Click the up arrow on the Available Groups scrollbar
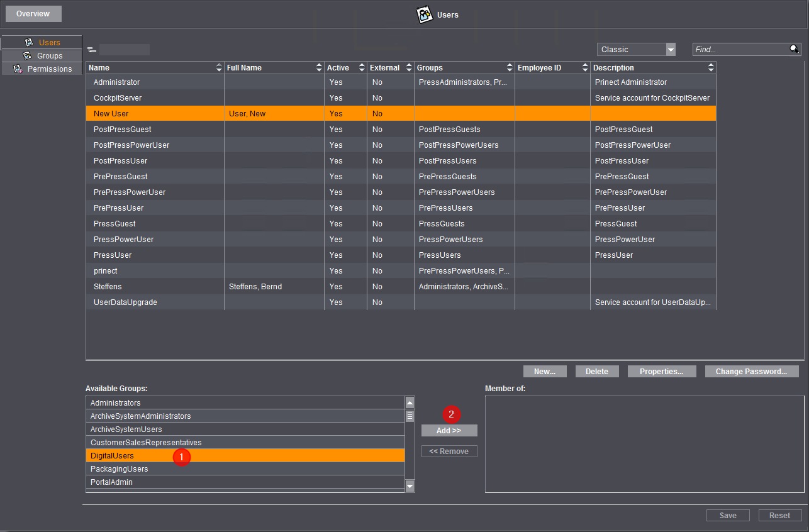 click(410, 402)
